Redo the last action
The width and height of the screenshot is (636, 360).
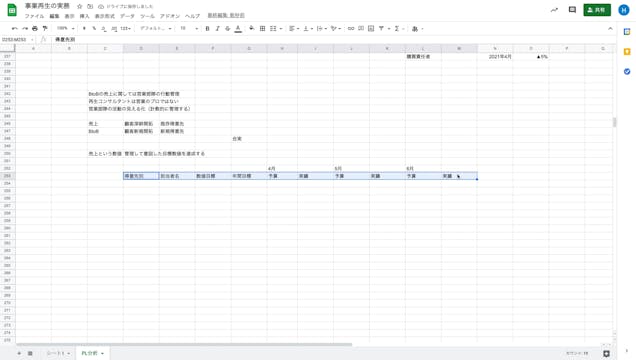[25, 28]
